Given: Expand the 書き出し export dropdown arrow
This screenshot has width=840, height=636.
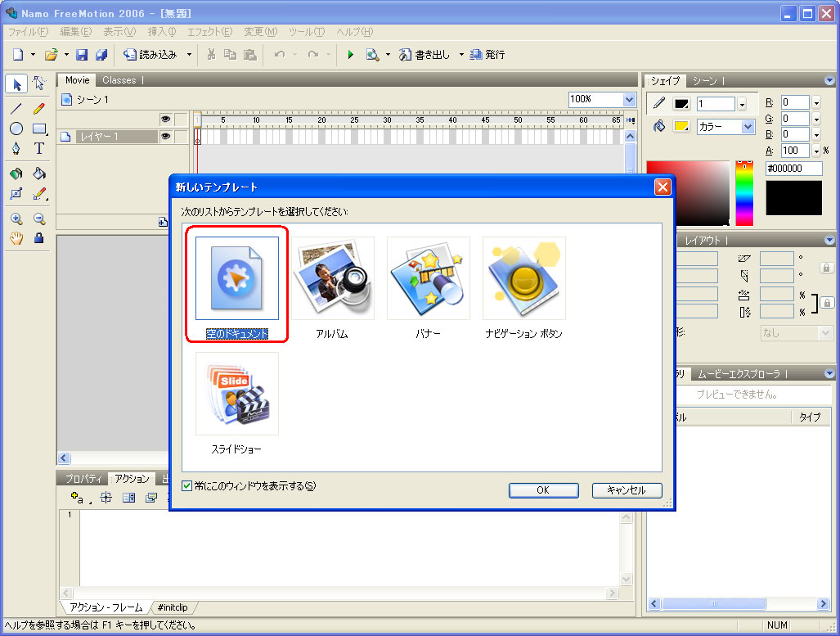Looking at the screenshot, I should (461, 55).
